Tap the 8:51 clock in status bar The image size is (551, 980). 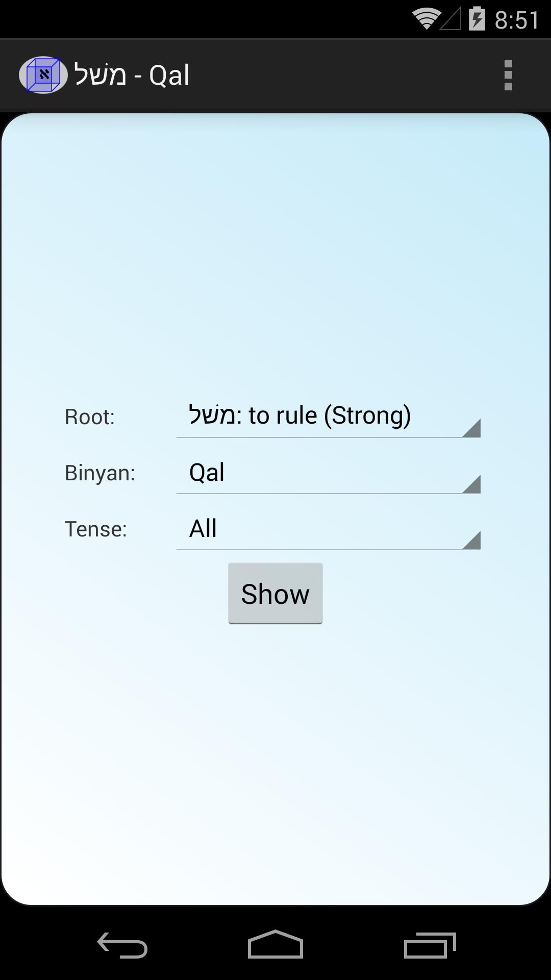(516, 20)
